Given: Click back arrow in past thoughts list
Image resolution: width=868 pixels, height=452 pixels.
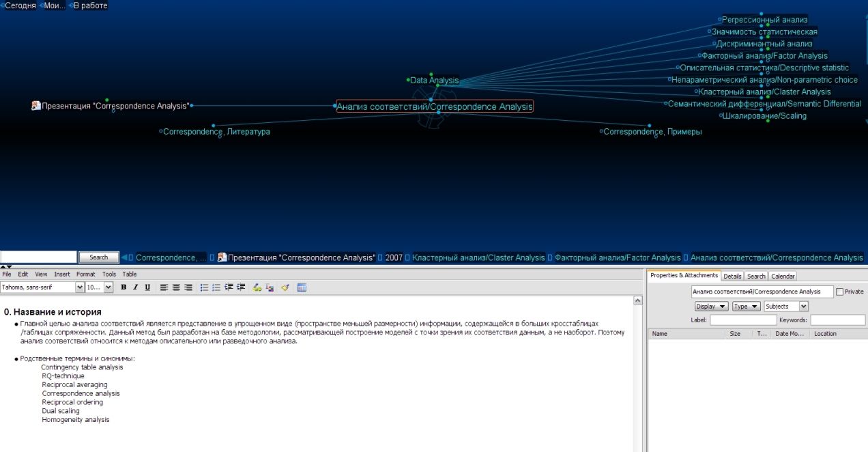Looking at the screenshot, I should tap(124, 257).
